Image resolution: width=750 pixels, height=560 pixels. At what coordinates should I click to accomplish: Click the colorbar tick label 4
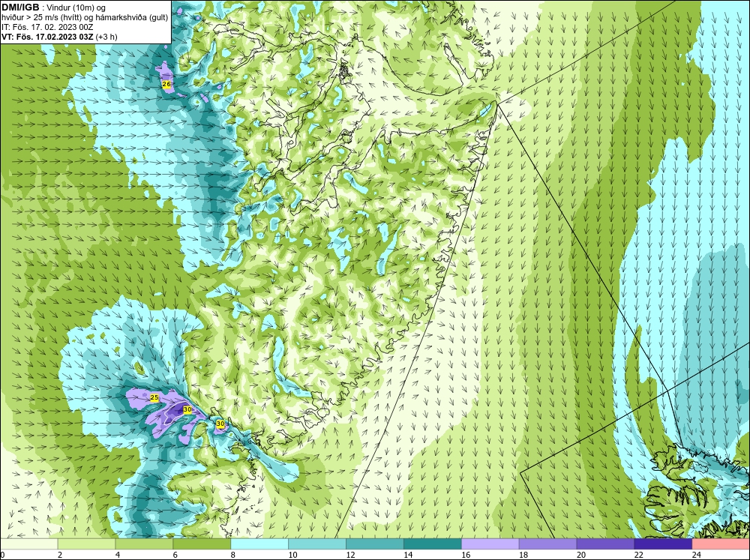[x=118, y=555]
